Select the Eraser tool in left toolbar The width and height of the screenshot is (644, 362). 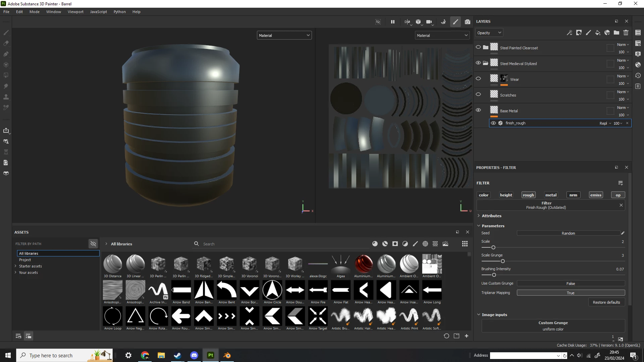(6, 43)
